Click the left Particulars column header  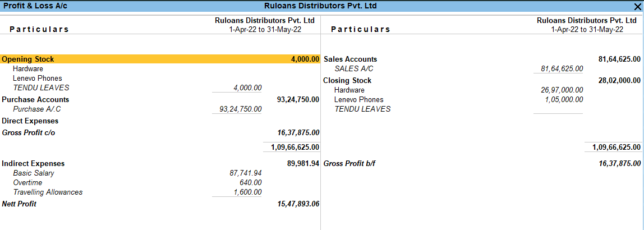(39, 29)
